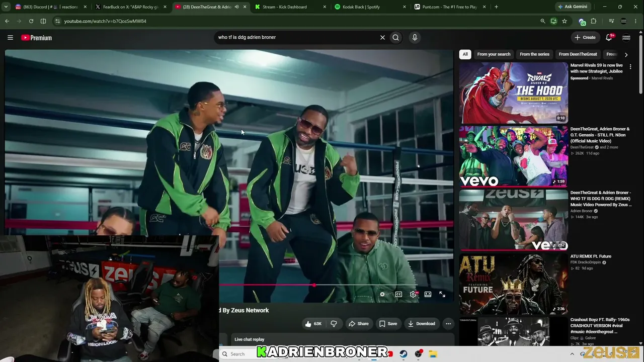Filter suggestions by From the series
Screen dimensions: 644x362
click(534, 54)
